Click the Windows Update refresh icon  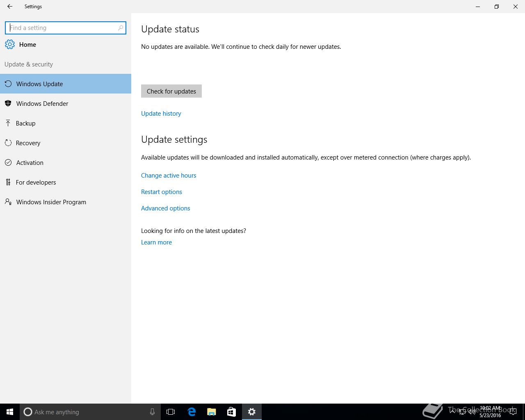[8, 84]
